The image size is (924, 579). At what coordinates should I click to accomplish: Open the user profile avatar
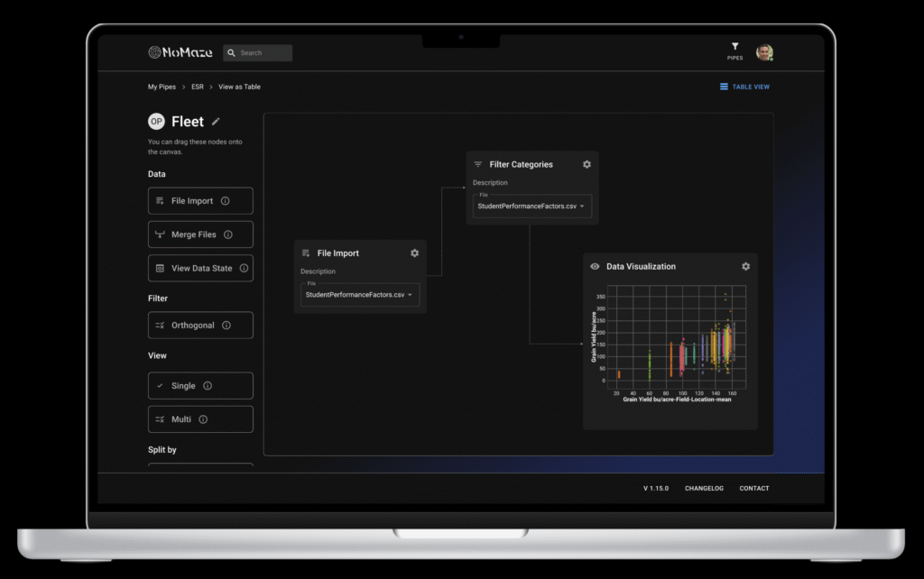pyautogui.click(x=764, y=52)
